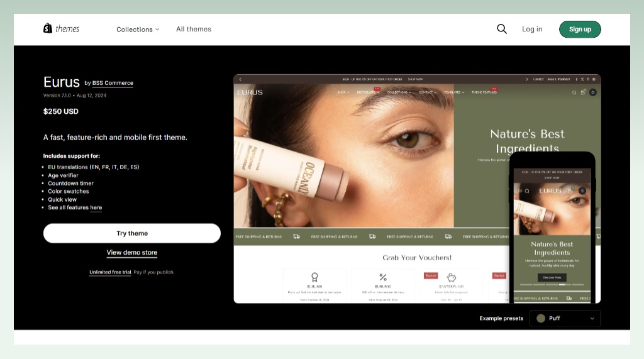Viewport: 644px width, 359px height.
Task: Expand the Collections menu
Action: tap(138, 29)
